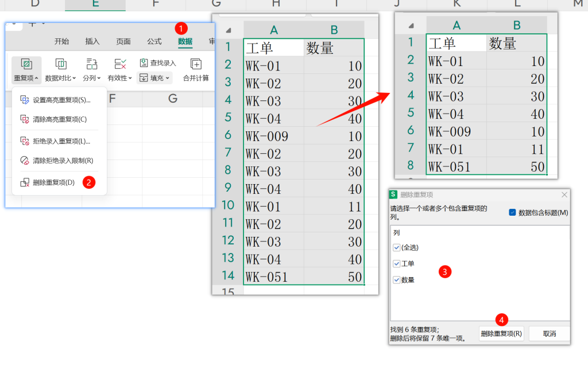Click cell WK-02 in row 11 middle sheet
The width and height of the screenshot is (588, 370).
(274, 224)
